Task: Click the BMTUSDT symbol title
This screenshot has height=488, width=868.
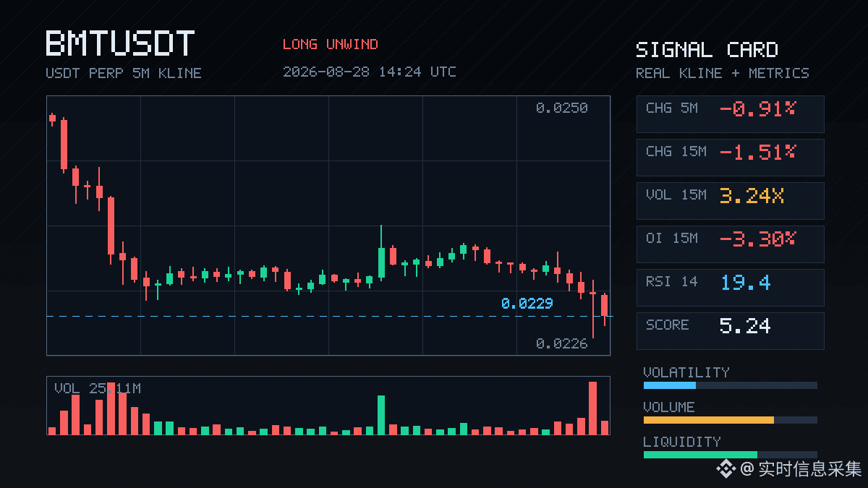Action: [x=120, y=43]
